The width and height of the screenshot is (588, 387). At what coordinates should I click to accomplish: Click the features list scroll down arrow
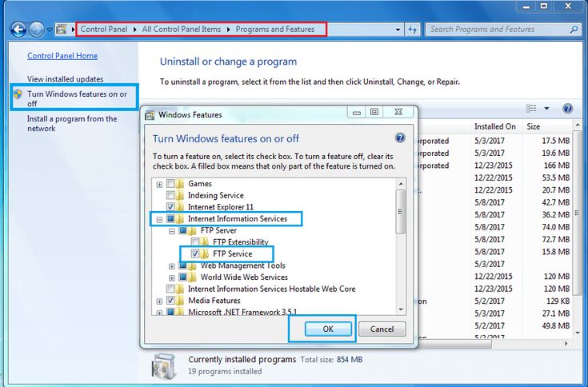[x=401, y=309]
